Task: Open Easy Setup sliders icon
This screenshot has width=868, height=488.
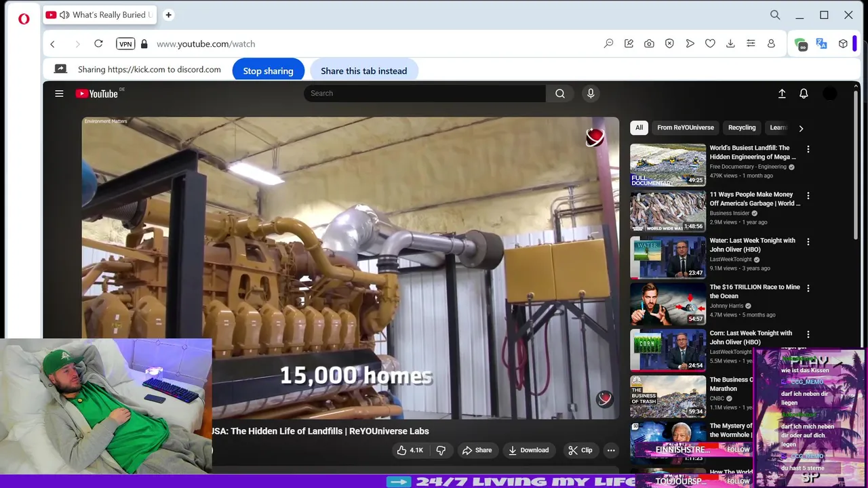Action: pyautogui.click(x=751, y=43)
